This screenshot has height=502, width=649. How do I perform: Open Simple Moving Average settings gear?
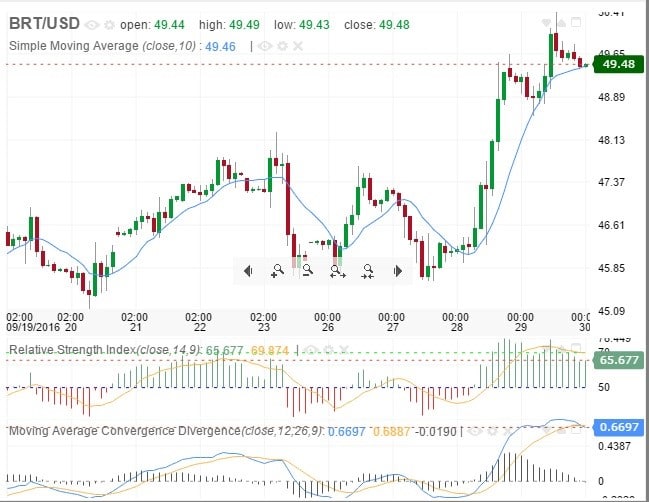point(281,46)
